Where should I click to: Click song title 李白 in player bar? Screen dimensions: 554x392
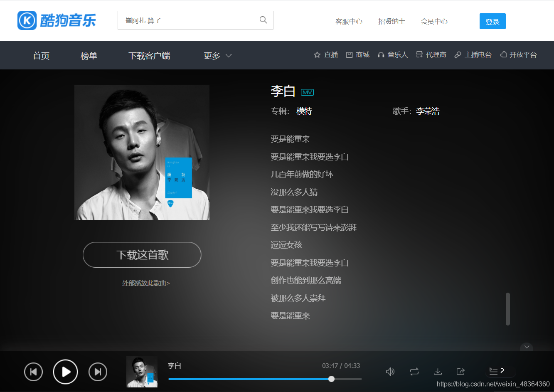tap(174, 365)
